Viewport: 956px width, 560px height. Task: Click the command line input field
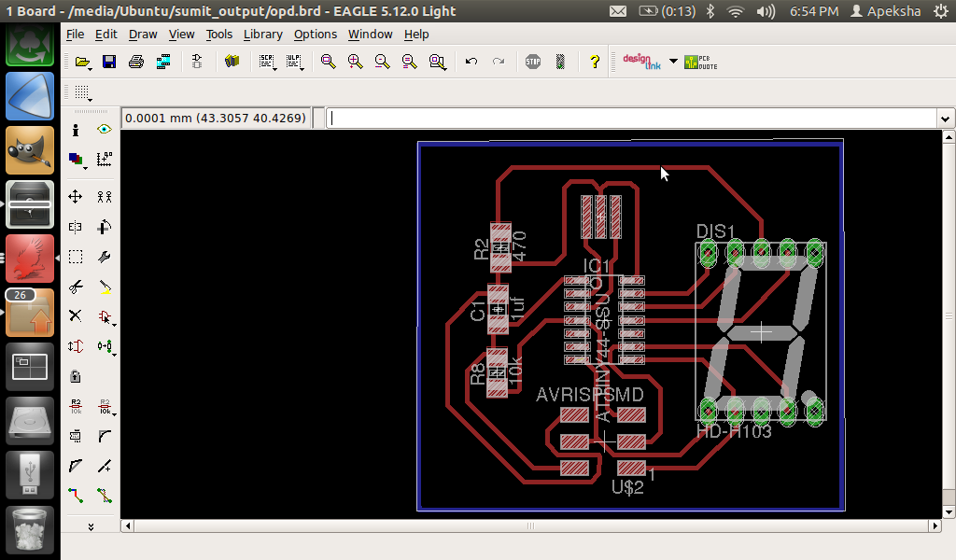(633, 119)
